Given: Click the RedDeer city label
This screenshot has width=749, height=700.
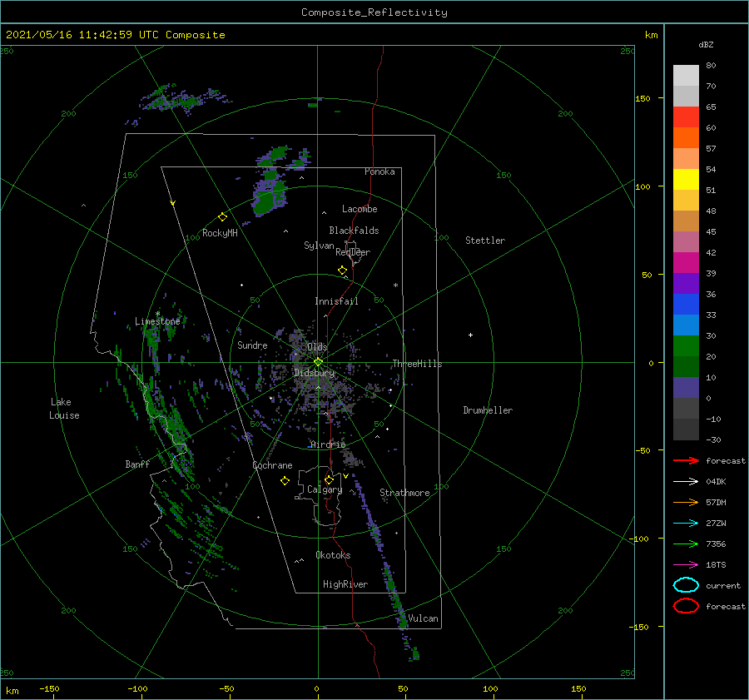Looking at the screenshot, I should click(353, 252).
